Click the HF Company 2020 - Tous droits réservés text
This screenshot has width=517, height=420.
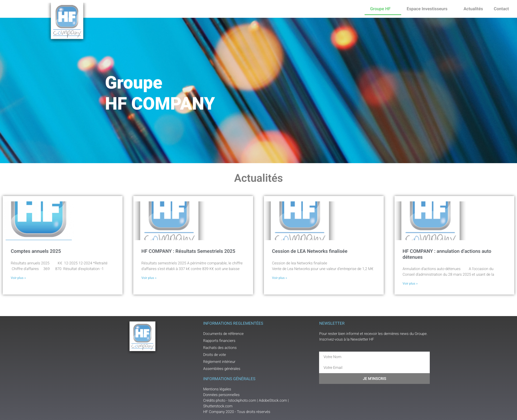tap(237, 412)
